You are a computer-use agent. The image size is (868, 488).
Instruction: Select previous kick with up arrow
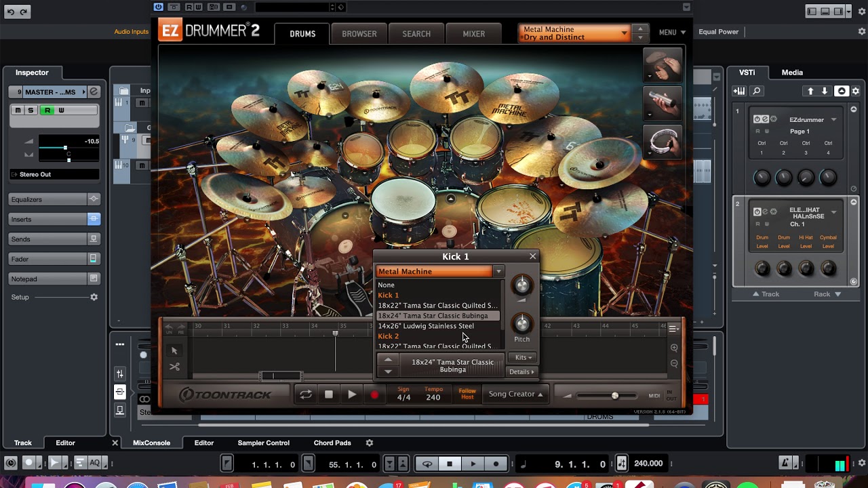(388, 360)
